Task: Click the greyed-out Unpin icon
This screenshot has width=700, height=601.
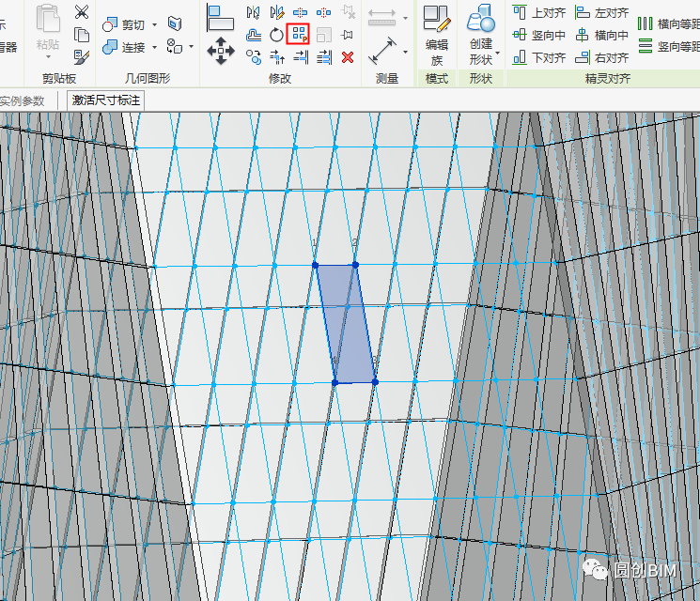Action: pos(348,12)
